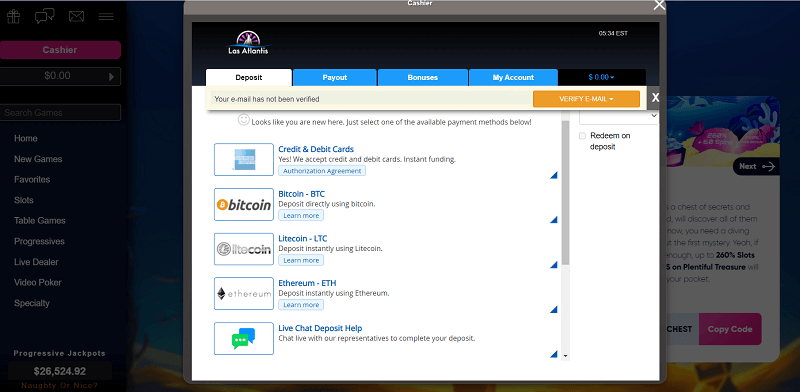The height and width of the screenshot is (392, 800).
Task: Click the smiley face icon
Action: [243, 120]
